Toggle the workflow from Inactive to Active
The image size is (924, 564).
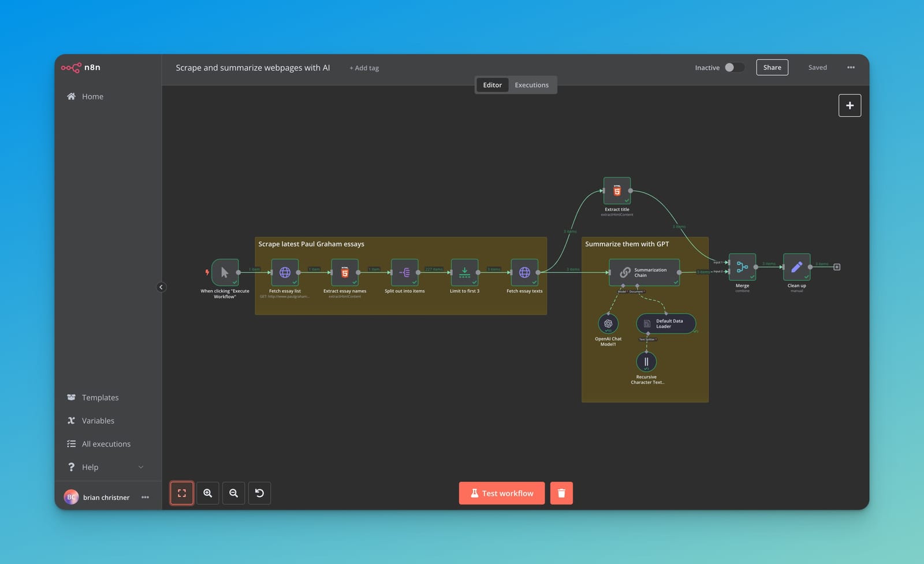click(x=734, y=67)
